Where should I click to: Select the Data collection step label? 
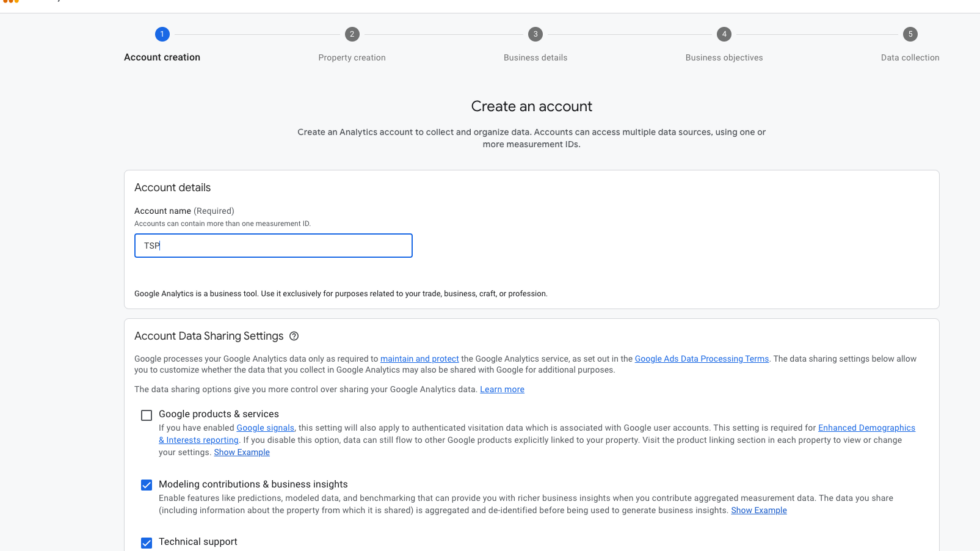tap(910, 57)
